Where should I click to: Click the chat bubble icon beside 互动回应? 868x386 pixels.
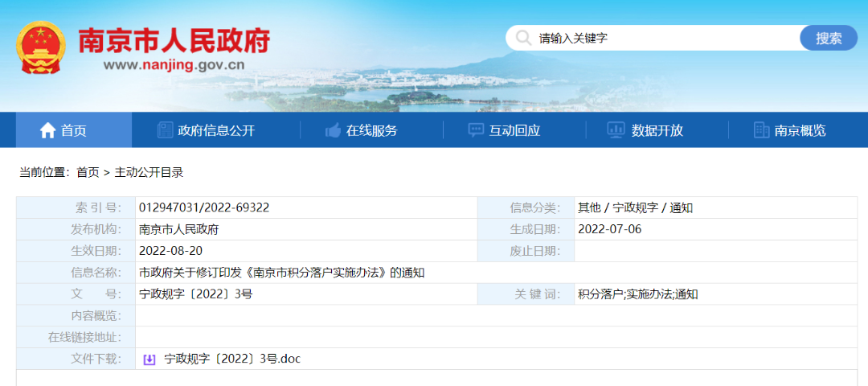coord(476,130)
